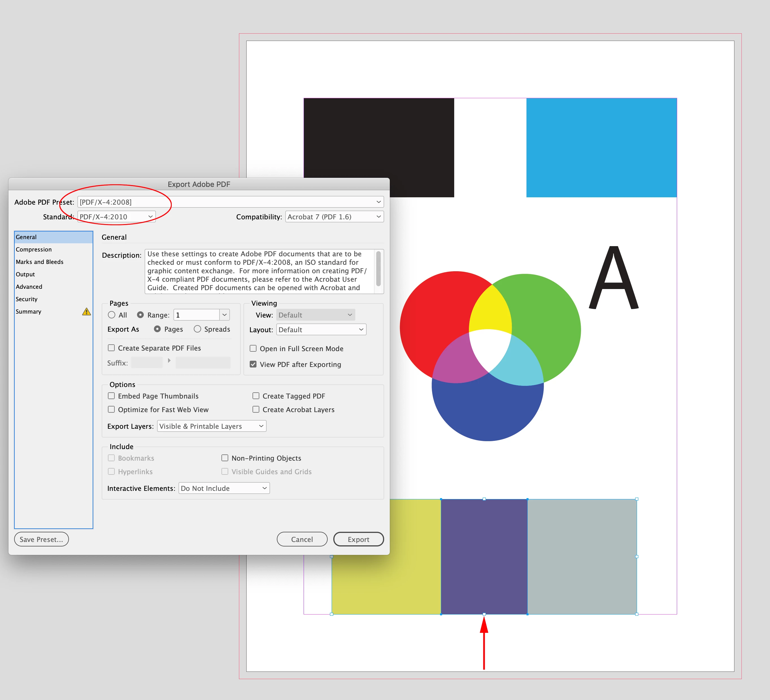Screen dimensions: 770x700
Task: Open the Marks and Bleeds section
Action: pos(39,262)
